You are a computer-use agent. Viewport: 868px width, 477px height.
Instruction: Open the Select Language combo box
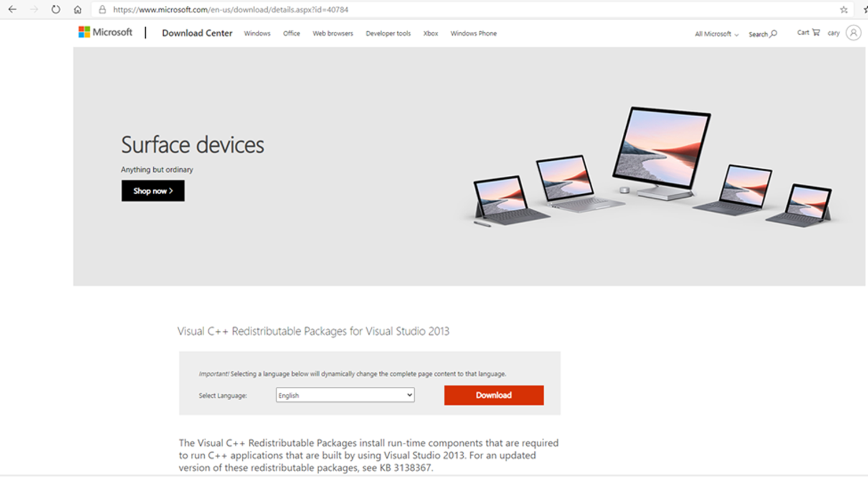point(345,395)
